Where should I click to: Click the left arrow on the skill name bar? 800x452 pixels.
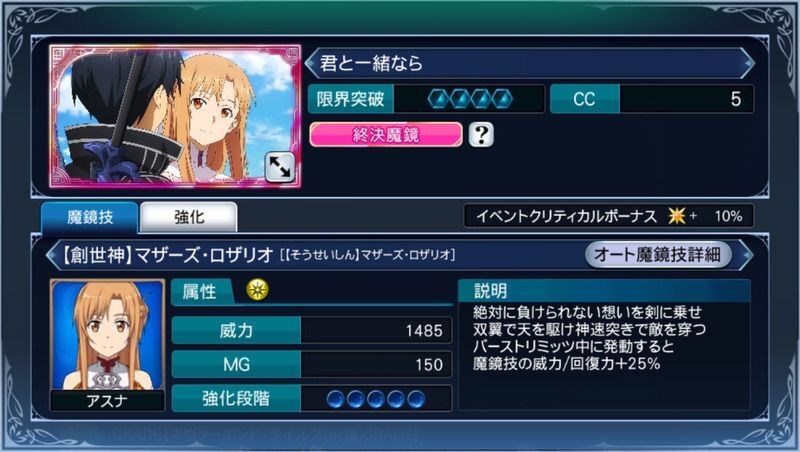[53, 254]
